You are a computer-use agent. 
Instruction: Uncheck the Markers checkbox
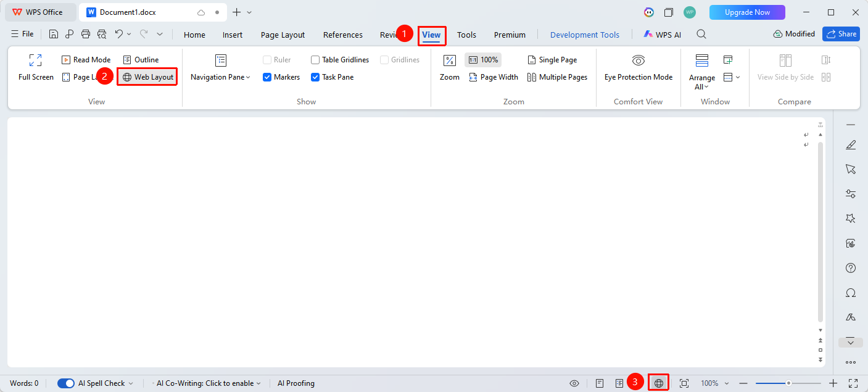(267, 77)
